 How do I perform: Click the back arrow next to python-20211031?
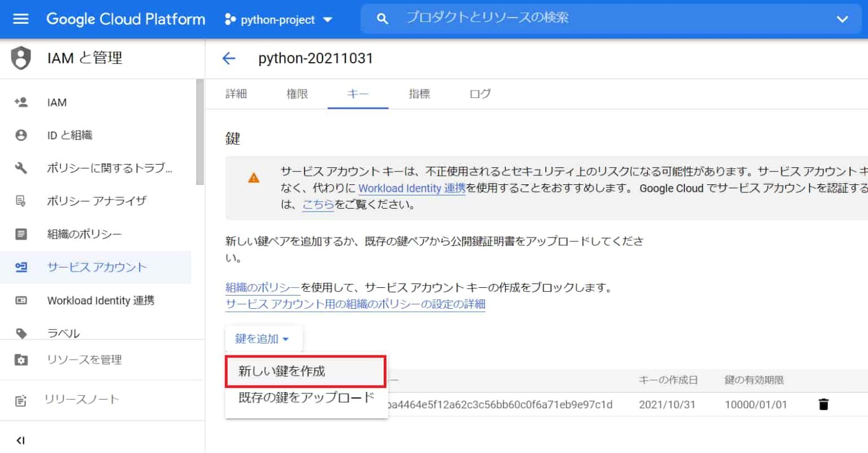229,58
